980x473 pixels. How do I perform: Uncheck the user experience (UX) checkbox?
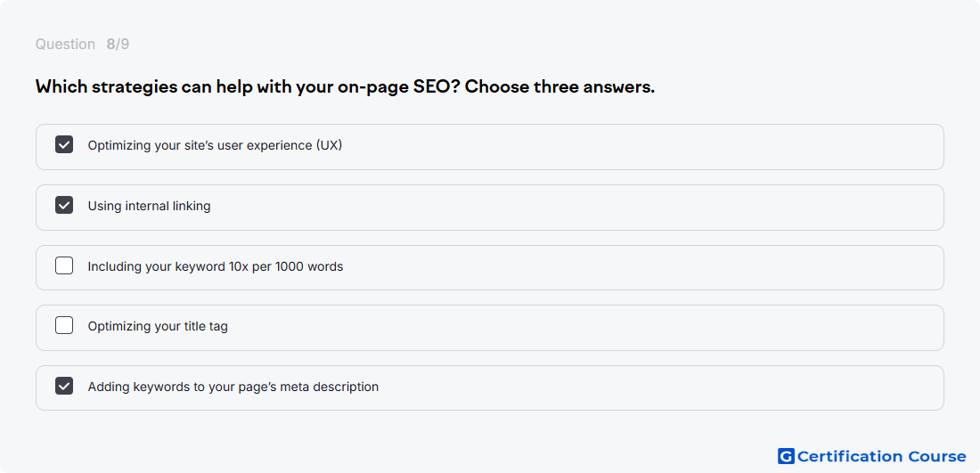tap(64, 145)
